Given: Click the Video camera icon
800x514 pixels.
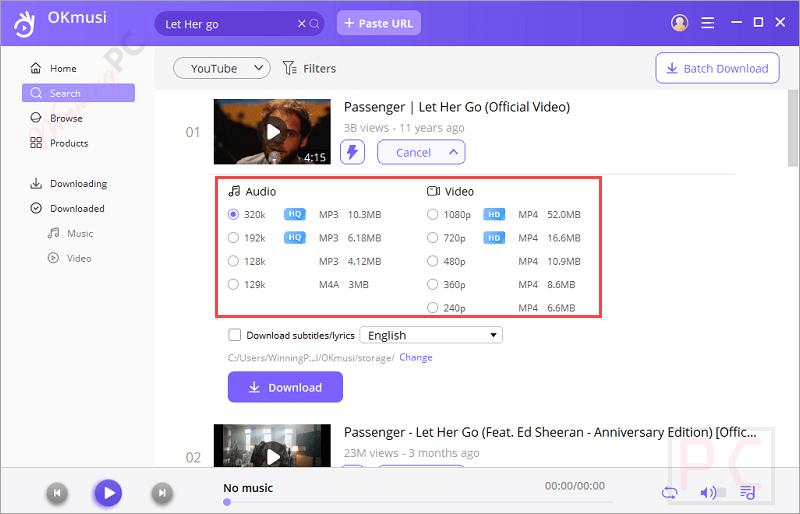Looking at the screenshot, I should point(433,191).
